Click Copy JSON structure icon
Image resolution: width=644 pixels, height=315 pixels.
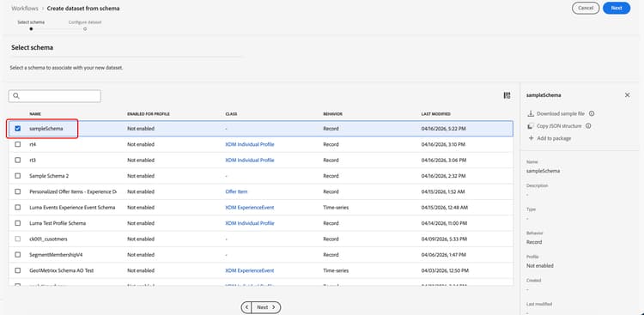coord(531,126)
